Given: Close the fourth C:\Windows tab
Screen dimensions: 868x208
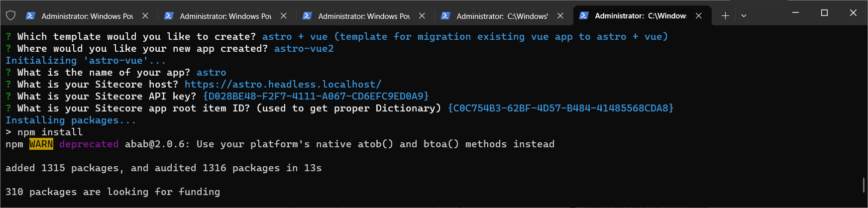Looking at the screenshot, I should 560,16.
